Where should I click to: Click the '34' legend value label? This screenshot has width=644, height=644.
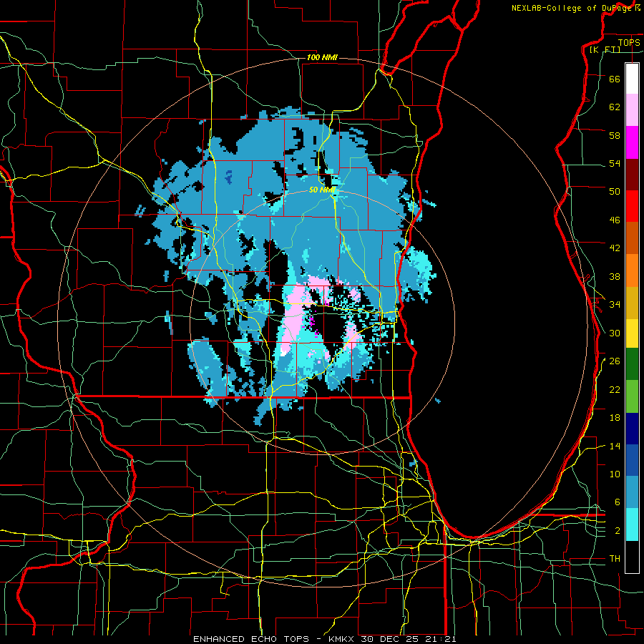point(615,304)
